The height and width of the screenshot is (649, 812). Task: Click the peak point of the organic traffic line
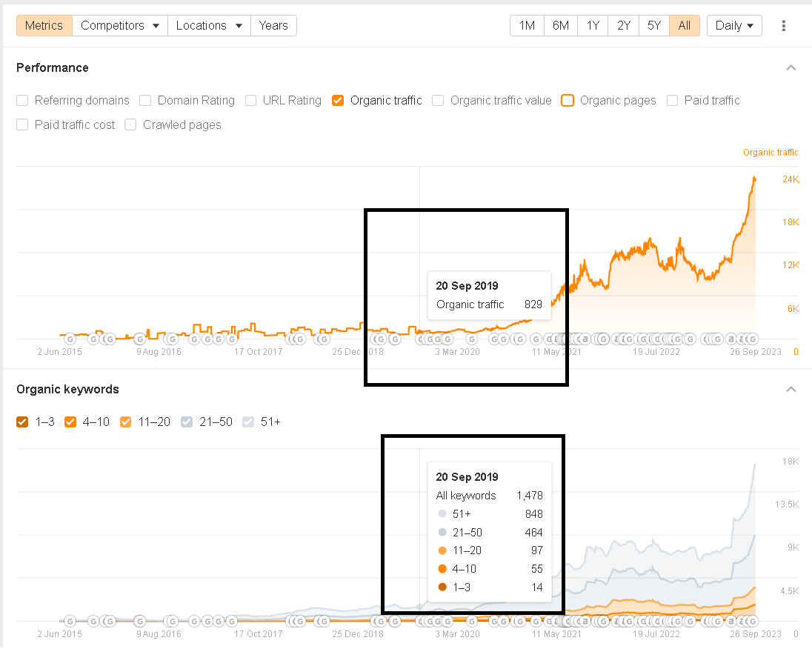pos(754,178)
